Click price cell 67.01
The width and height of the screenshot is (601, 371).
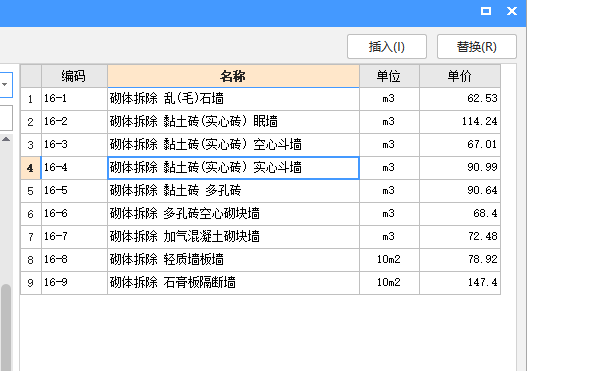tap(460, 145)
